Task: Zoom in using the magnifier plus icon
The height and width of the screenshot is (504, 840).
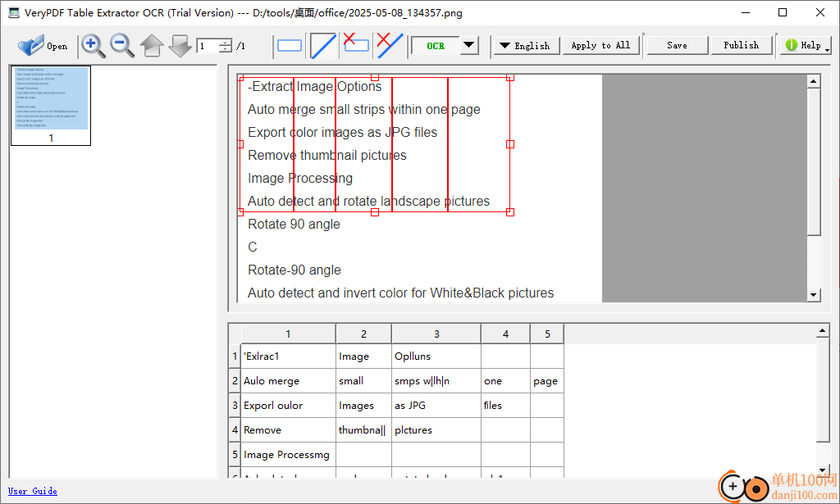Action: click(x=93, y=45)
